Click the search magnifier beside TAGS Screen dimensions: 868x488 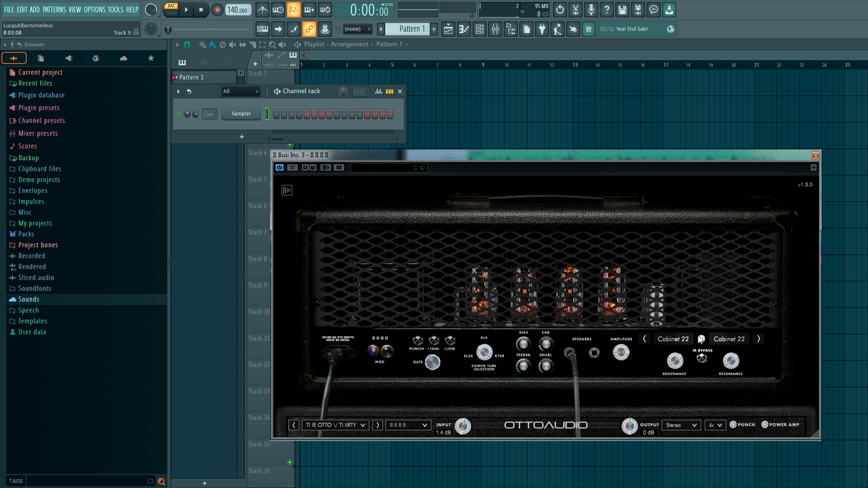[x=161, y=481]
